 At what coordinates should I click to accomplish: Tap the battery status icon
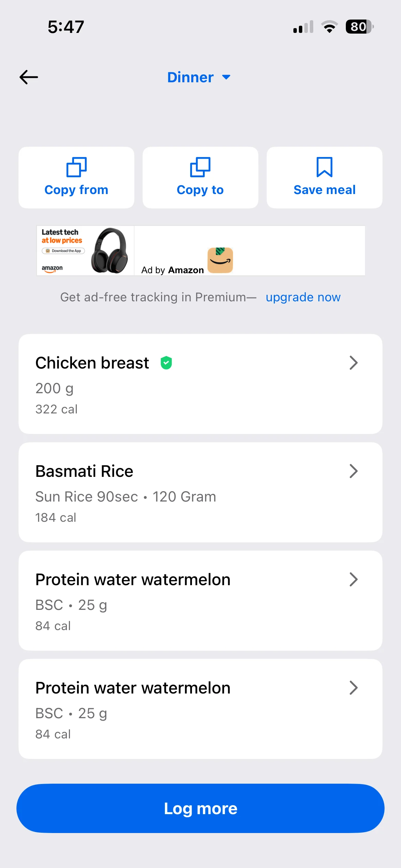point(359,27)
